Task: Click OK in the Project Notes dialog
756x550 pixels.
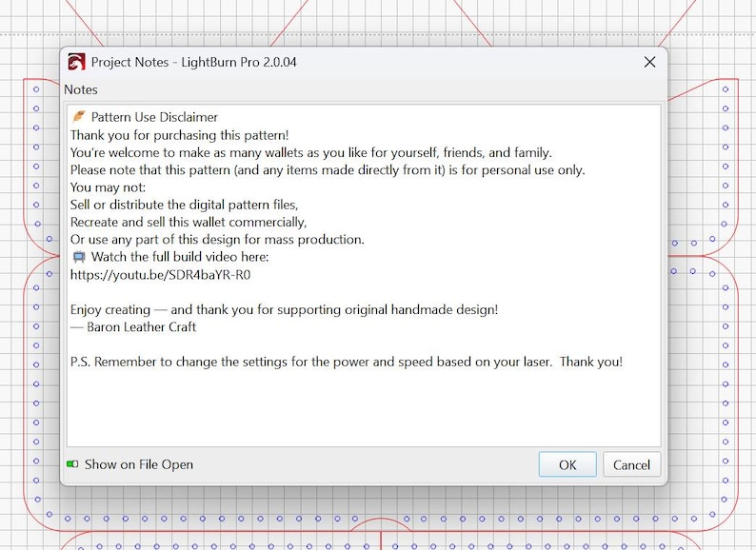Action: point(567,464)
